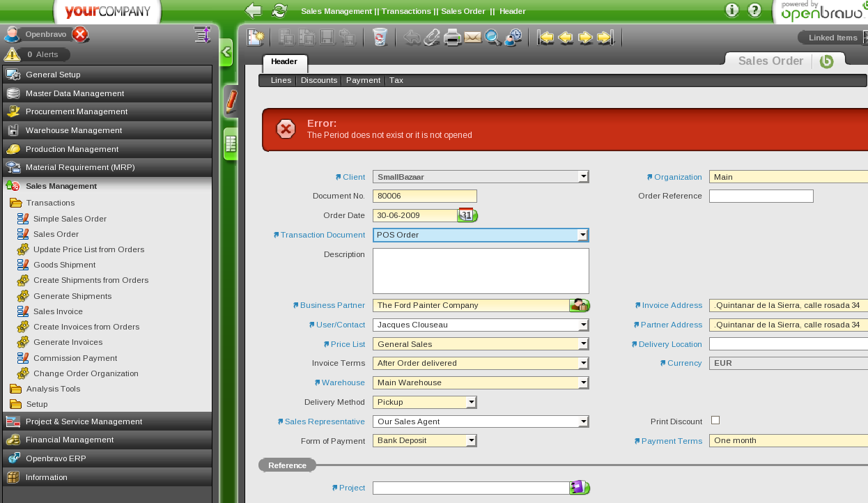Click the Description text area
868x503 pixels.
(481, 271)
